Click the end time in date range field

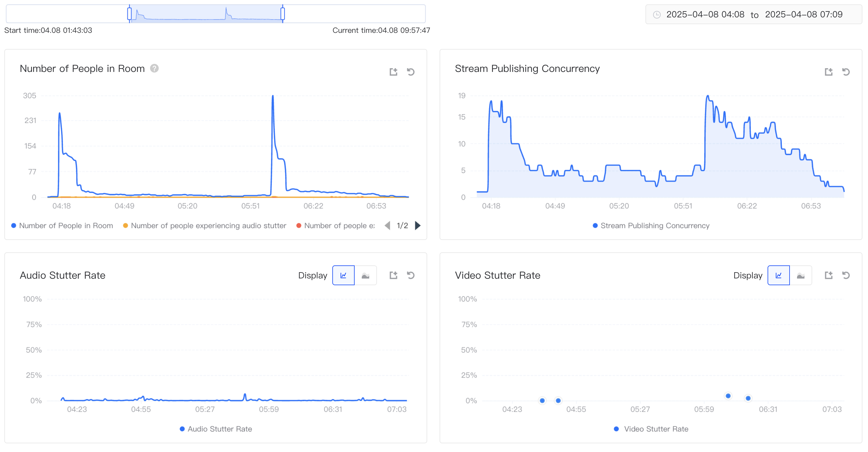(803, 15)
